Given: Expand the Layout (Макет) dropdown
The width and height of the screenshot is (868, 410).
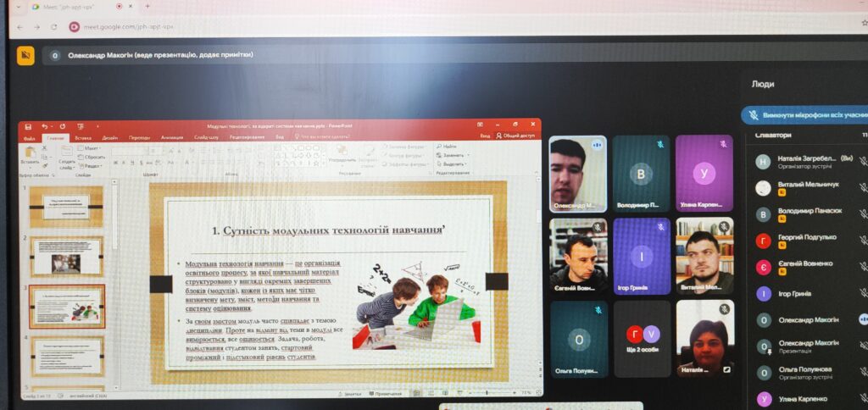Looking at the screenshot, I should tap(91, 147).
